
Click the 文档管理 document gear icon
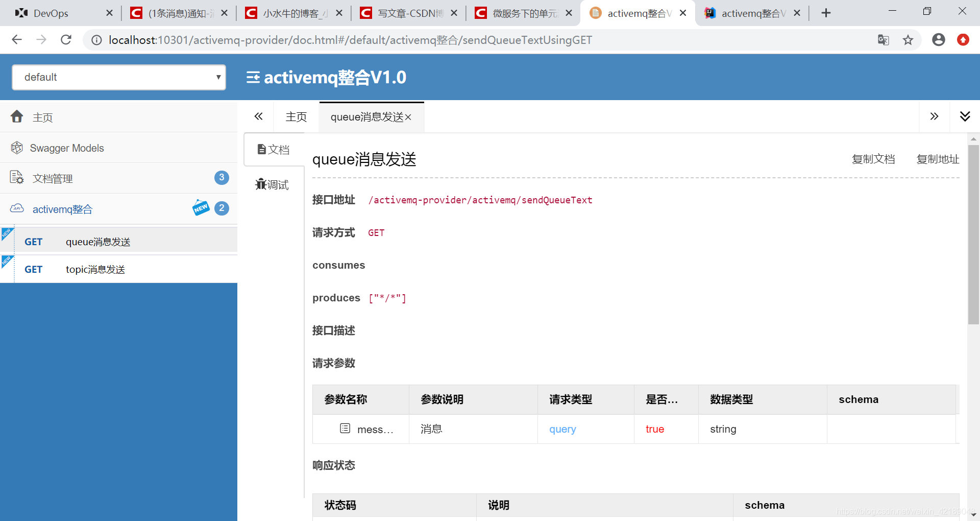point(17,178)
